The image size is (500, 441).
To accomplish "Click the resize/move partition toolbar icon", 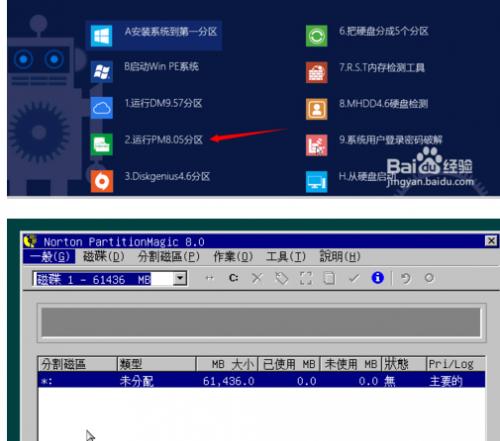I will coord(210,278).
